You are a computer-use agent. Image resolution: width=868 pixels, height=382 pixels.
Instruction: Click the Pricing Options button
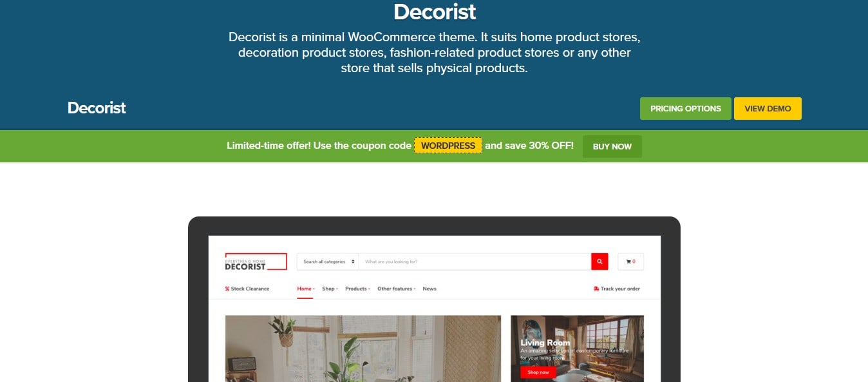click(x=686, y=108)
